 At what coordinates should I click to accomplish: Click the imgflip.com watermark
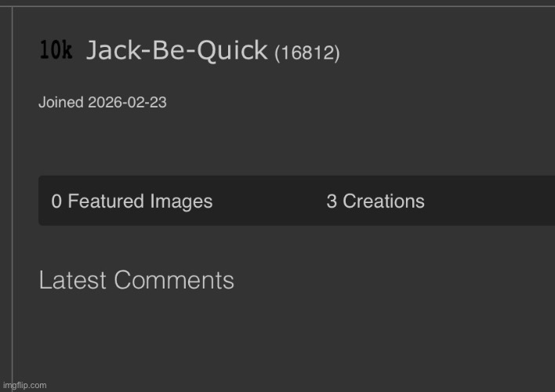[x=24, y=385]
